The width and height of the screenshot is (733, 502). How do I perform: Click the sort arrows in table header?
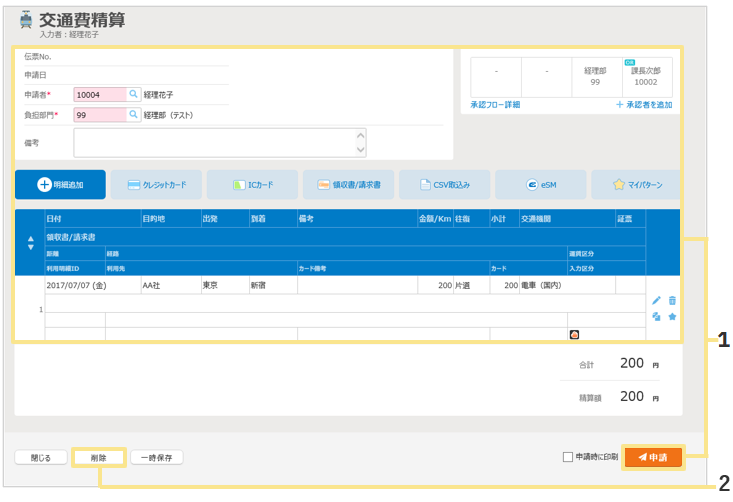point(30,243)
